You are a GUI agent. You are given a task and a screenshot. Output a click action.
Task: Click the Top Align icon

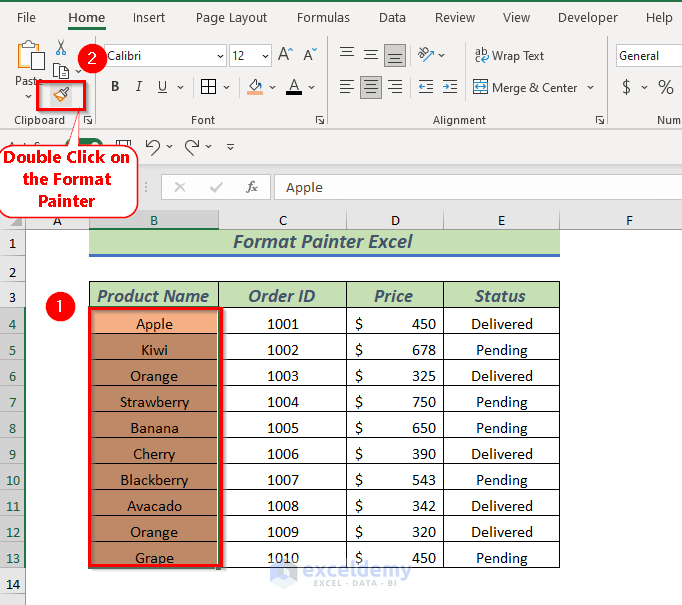(x=347, y=55)
